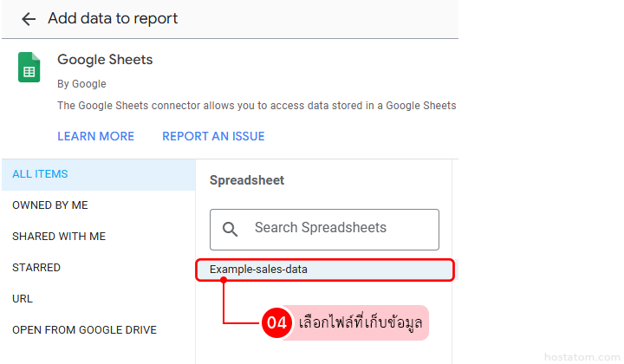This screenshot has height=364, width=624.
Task: Click the Spreadsheet column header
Action: (247, 180)
